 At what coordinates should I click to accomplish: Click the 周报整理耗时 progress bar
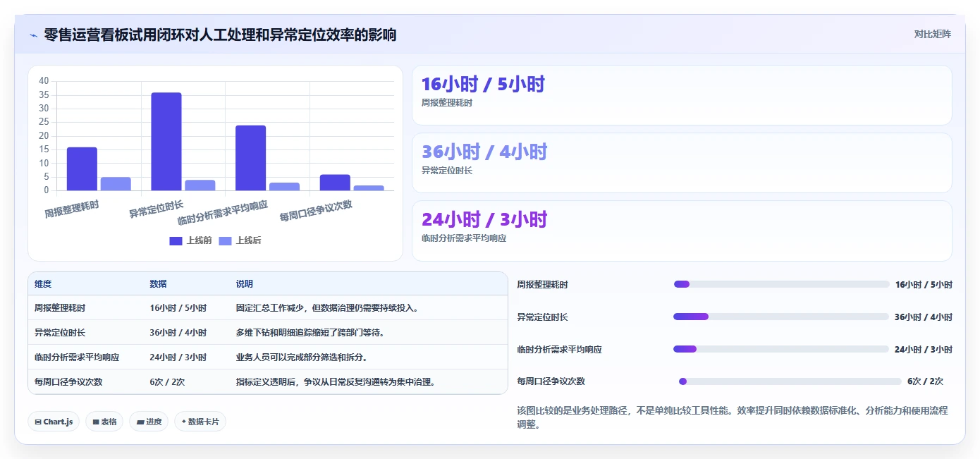pyautogui.click(x=781, y=284)
